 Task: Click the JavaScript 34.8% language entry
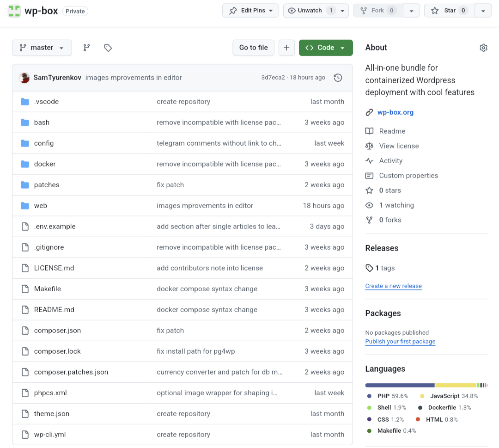click(x=449, y=396)
